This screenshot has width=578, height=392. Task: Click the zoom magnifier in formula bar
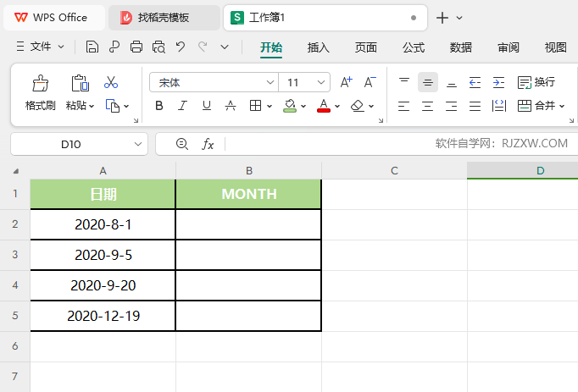[x=181, y=144]
